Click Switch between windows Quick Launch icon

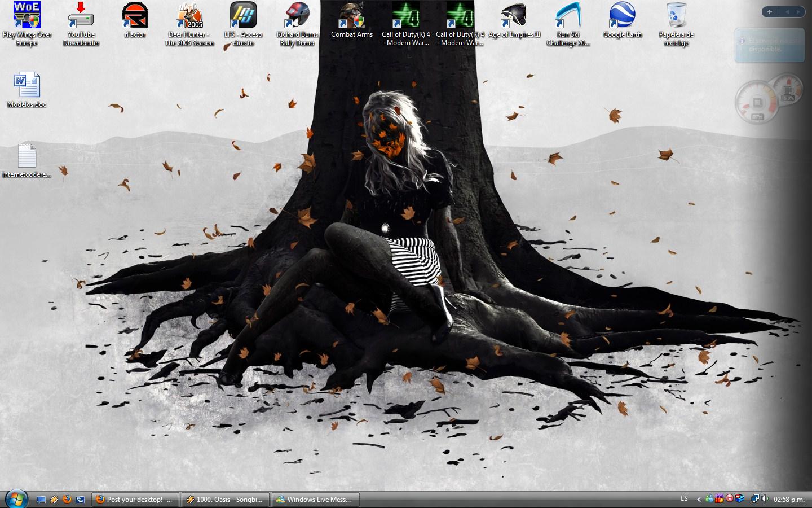tap(80, 500)
